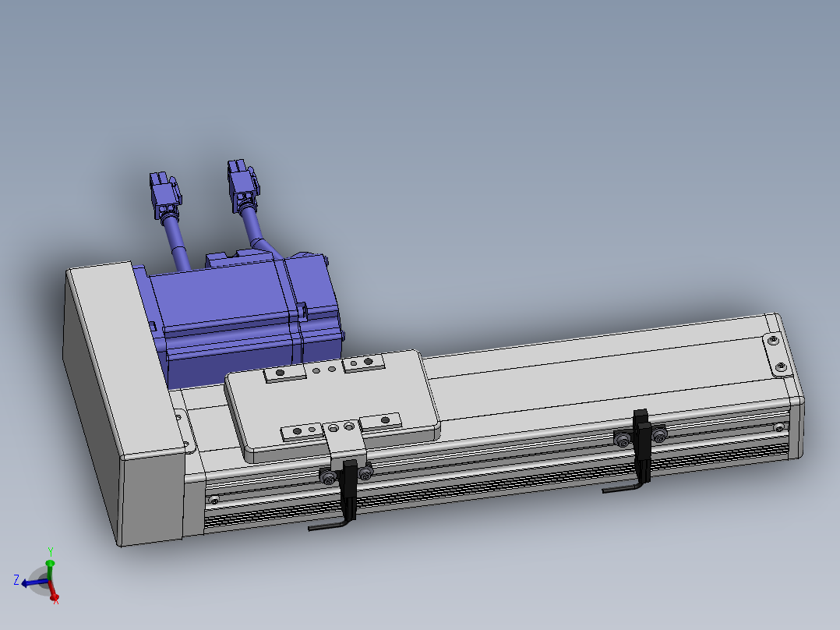Screen dimensions: 840x630
Task: Select the bottom-right mounting block on carriage
Action: coord(381,422)
